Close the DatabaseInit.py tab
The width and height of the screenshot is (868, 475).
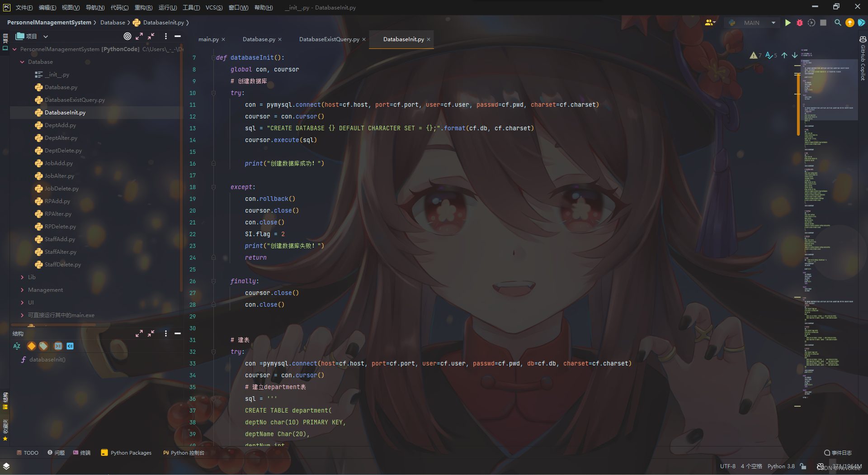point(429,39)
